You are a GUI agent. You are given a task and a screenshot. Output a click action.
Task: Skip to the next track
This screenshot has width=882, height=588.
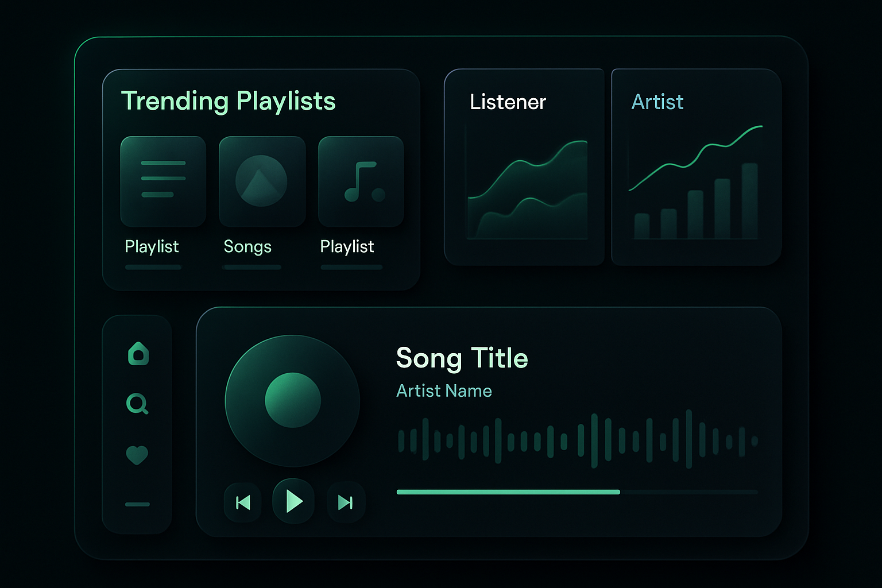pyautogui.click(x=345, y=501)
